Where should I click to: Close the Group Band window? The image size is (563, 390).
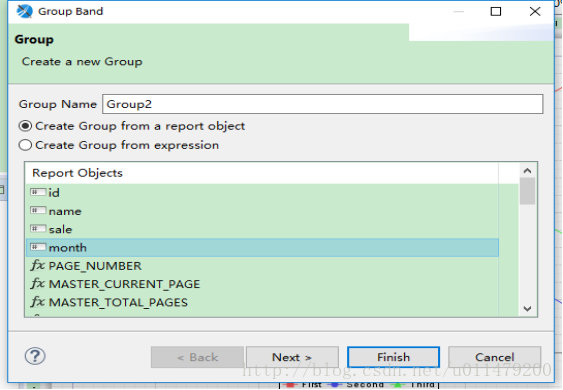click(x=535, y=11)
